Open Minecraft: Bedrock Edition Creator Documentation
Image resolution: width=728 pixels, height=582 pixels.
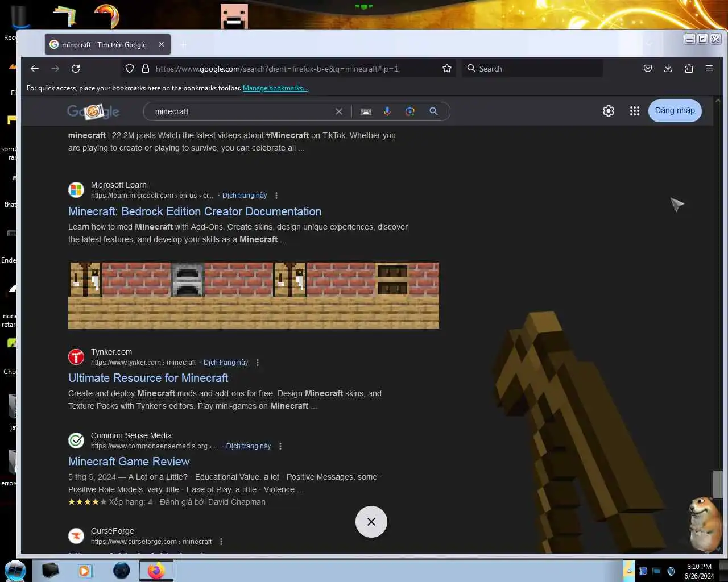click(x=195, y=211)
